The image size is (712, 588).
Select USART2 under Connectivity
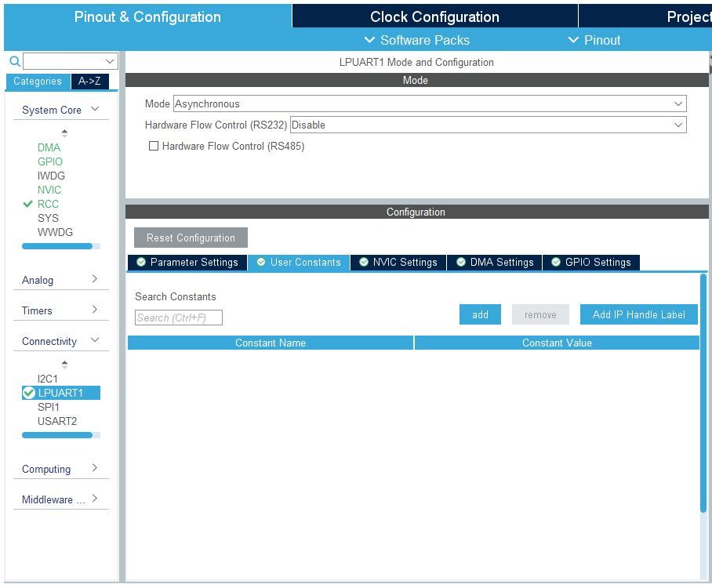tap(57, 421)
